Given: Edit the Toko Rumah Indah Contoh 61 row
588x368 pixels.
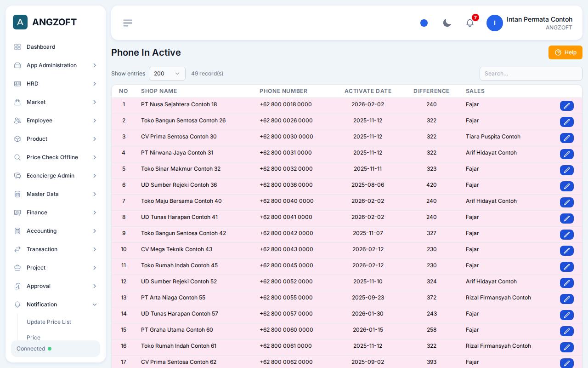Looking at the screenshot, I should 567,347.
